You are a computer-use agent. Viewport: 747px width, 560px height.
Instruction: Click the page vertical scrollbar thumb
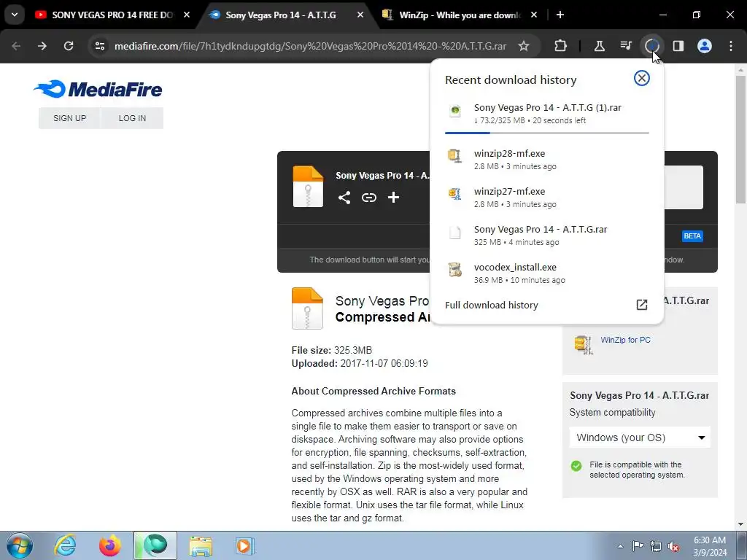[x=740, y=139]
